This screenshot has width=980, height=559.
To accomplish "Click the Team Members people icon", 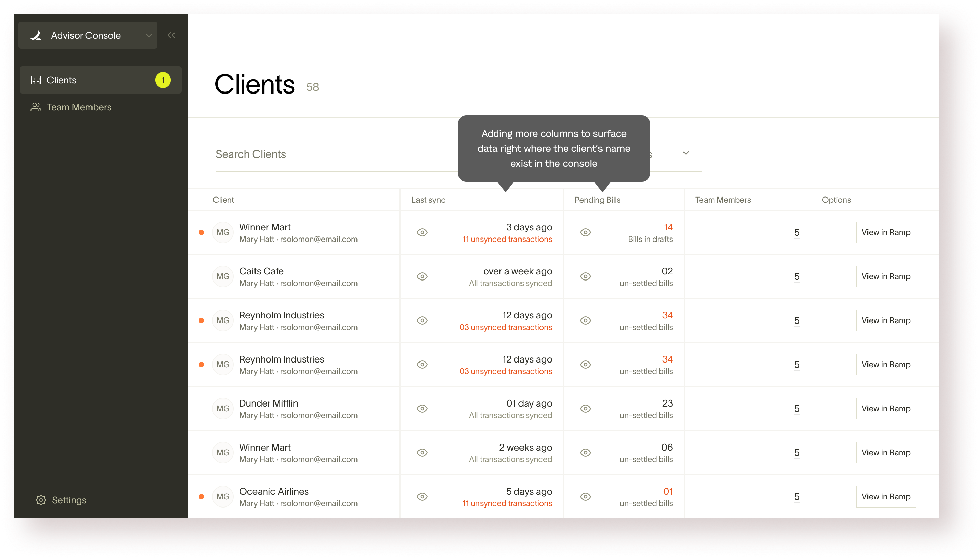I will pyautogui.click(x=36, y=107).
